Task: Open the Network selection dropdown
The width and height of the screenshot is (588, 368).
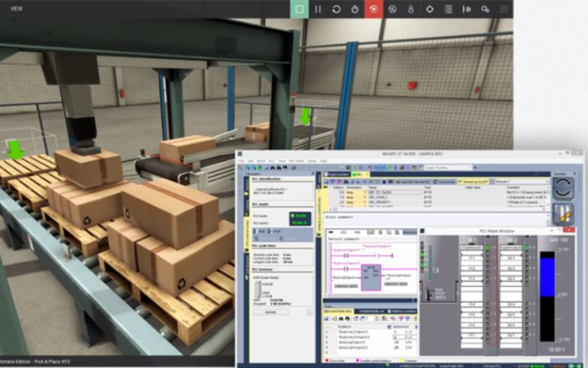Action: 521,182
